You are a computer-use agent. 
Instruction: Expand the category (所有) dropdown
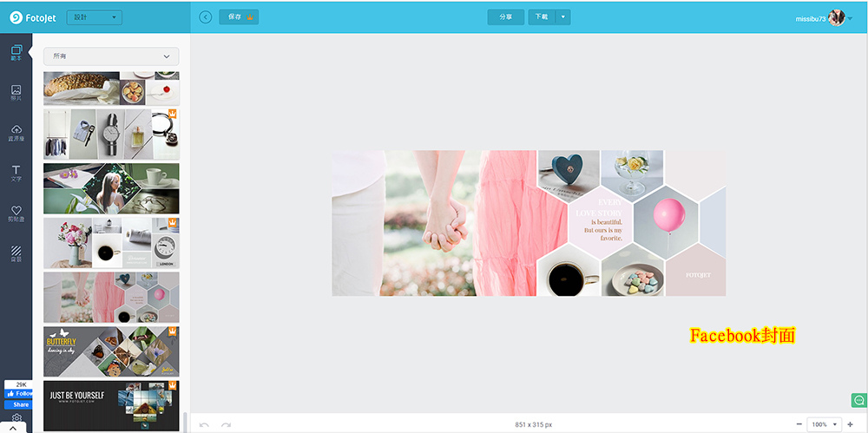click(111, 56)
